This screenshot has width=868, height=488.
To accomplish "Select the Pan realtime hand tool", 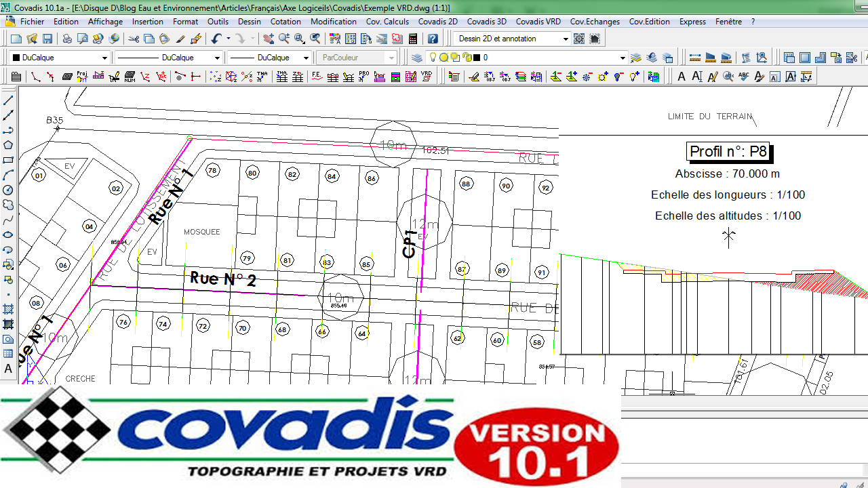I will pos(269,39).
